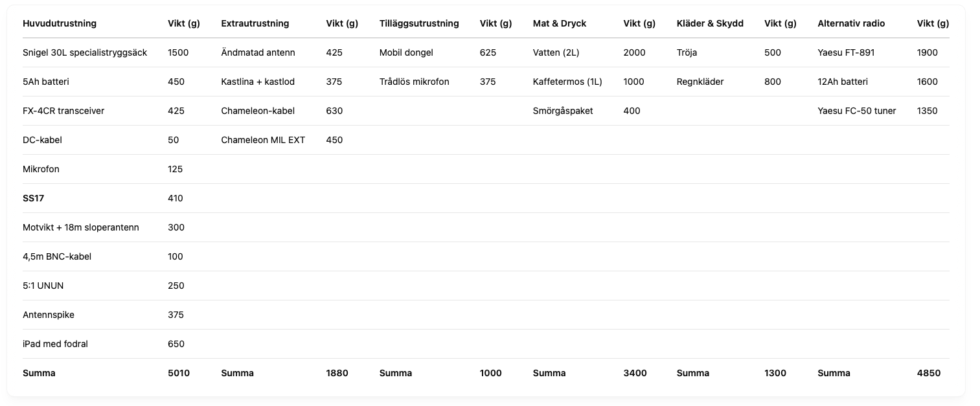Select the Smörgåspaket cell
Viewport: 980px width, 406px height.
pos(563,111)
